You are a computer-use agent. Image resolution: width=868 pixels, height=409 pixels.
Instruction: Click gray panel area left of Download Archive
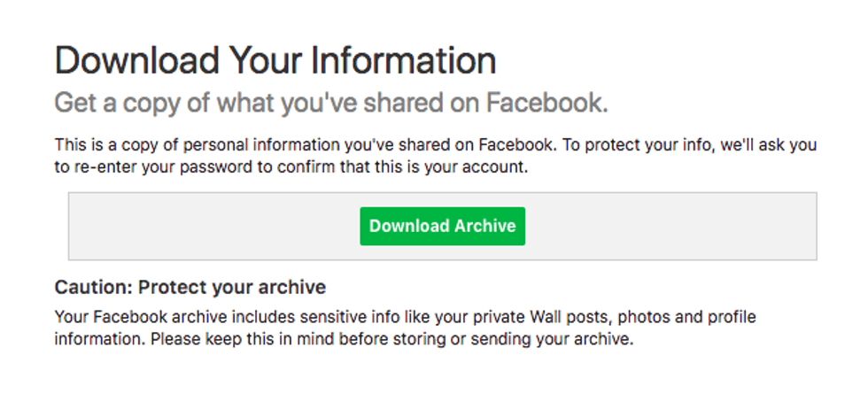coord(213,227)
